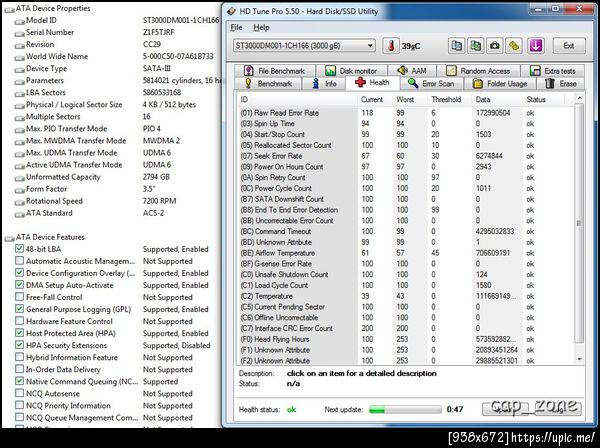600x448 pixels.
Task: Toggle Hardware Feature Control checkbox
Action: [x=20, y=321]
